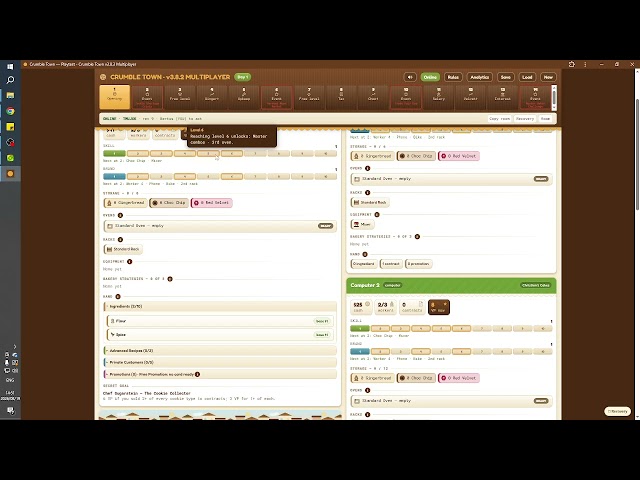This screenshot has height=480, width=640.
Task: Open Windows Start menu
Action: pyautogui.click(x=10, y=66)
